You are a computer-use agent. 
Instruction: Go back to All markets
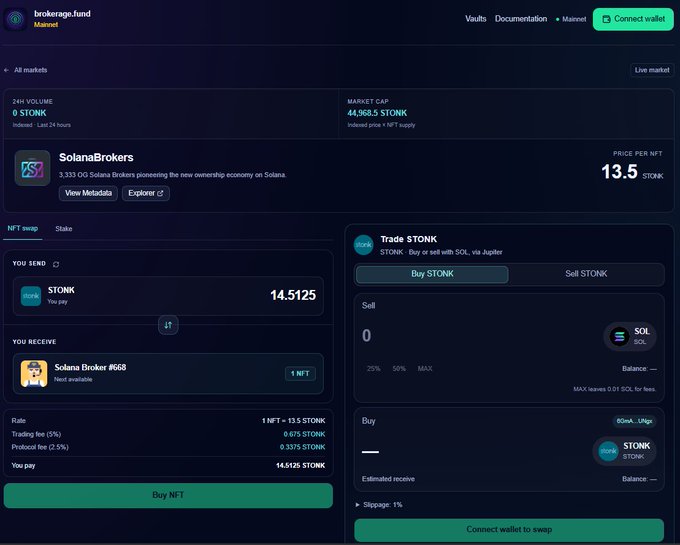[x=26, y=70]
